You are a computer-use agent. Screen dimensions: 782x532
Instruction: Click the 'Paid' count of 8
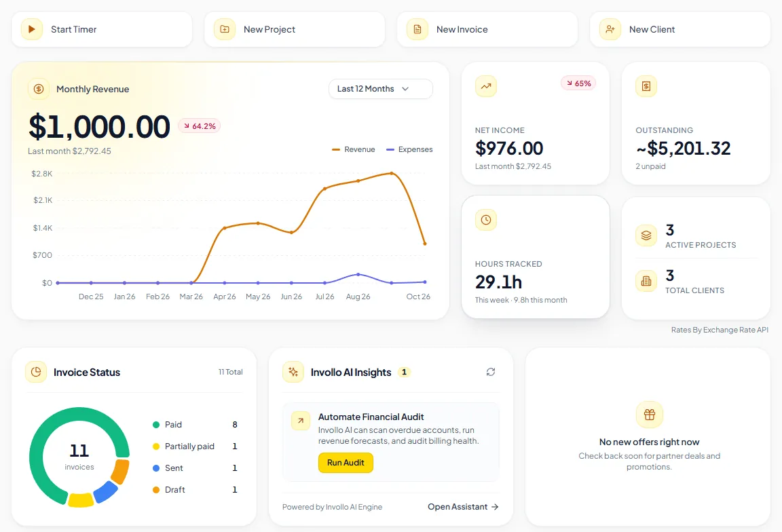235,425
